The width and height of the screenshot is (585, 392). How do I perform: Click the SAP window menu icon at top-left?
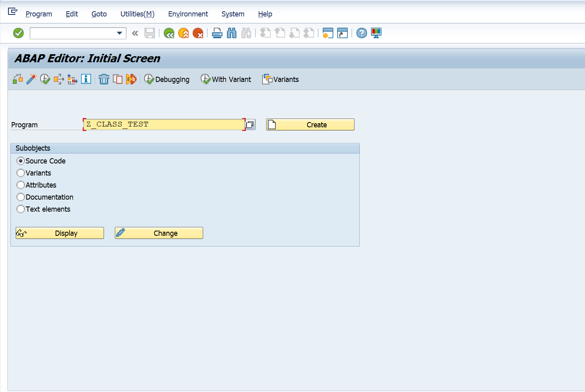point(12,11)
